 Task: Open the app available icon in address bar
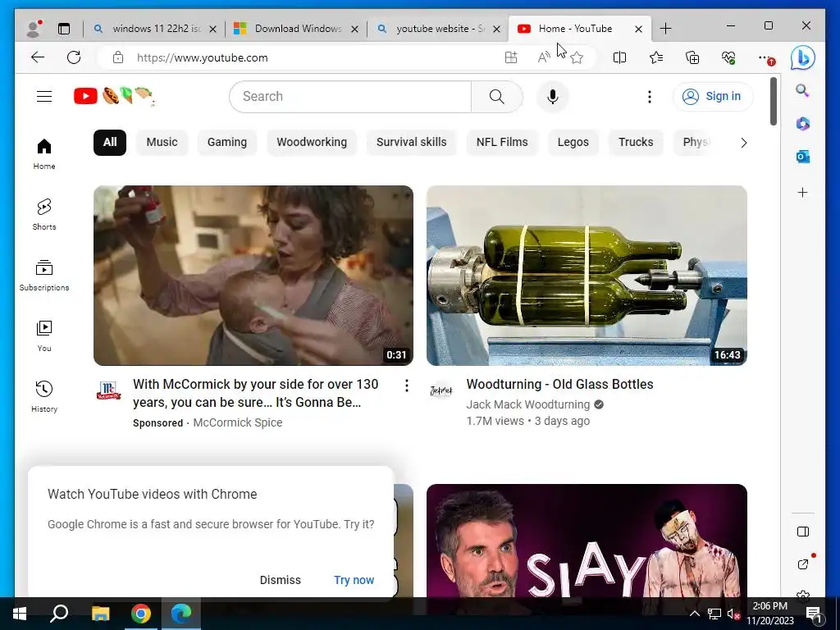511,57
